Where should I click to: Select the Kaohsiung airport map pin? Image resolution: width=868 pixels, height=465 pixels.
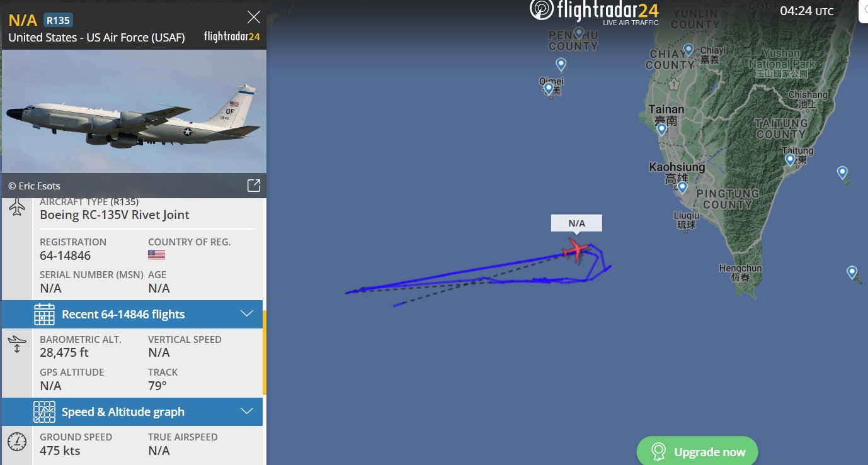point(682,187)
